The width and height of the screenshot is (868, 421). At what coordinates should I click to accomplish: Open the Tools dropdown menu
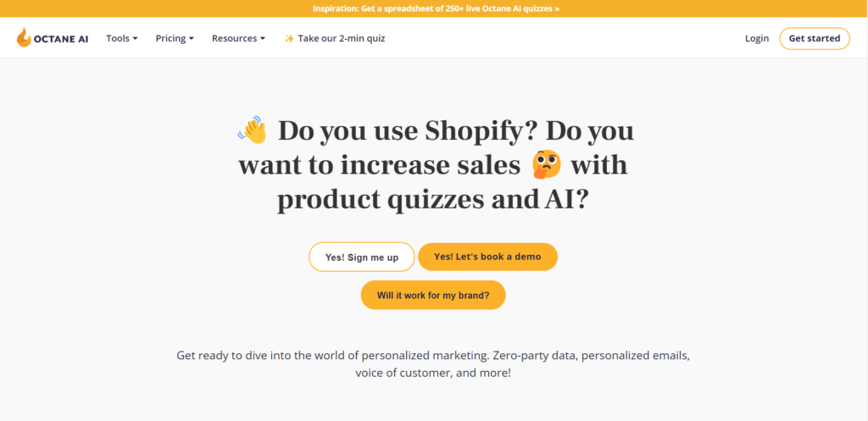pyautogui.click(x=122, y=38)
